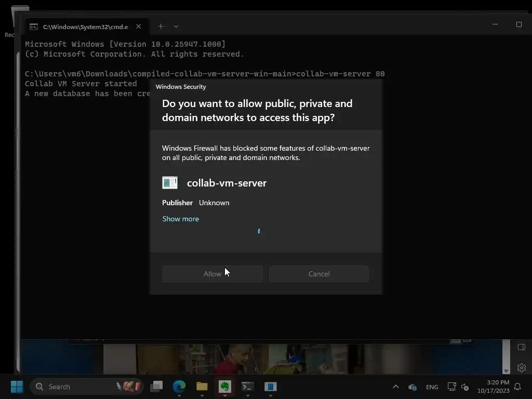Open Task View from the taskbar
Image resolution: width=532 pixels, height=399 pixels.
(156, 386)
